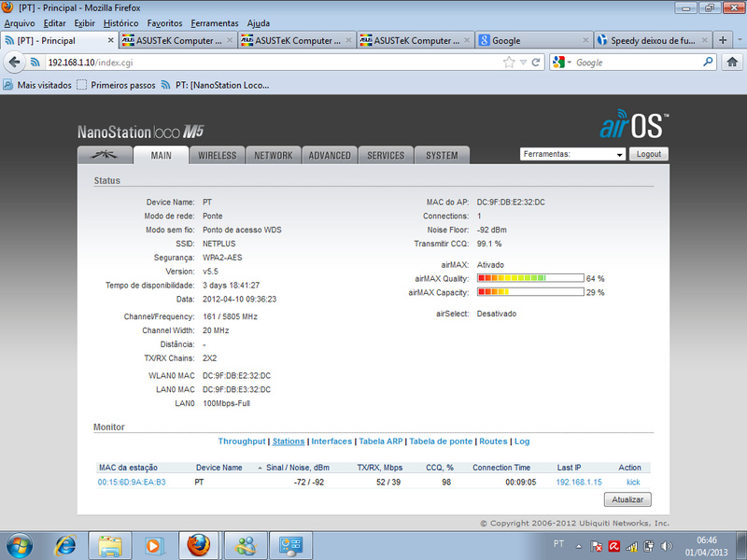Close the Google tab
Image resolution: width=747 pixels, height=560 pixels.
tap(585, 40)
